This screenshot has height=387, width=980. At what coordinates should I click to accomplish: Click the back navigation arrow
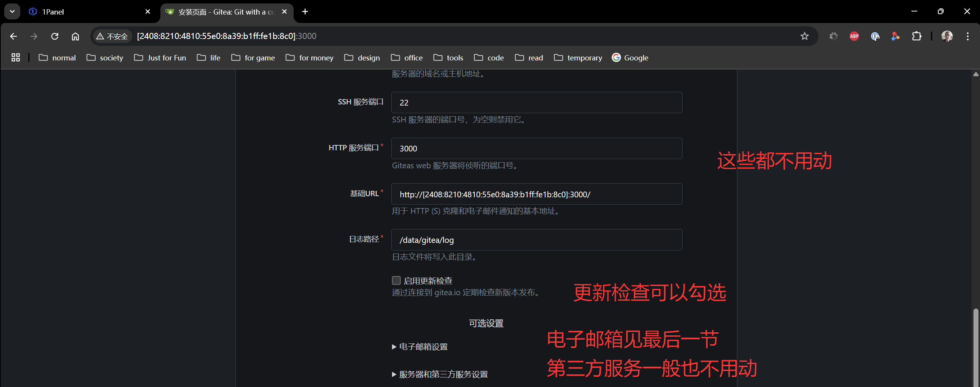[13, 36]
